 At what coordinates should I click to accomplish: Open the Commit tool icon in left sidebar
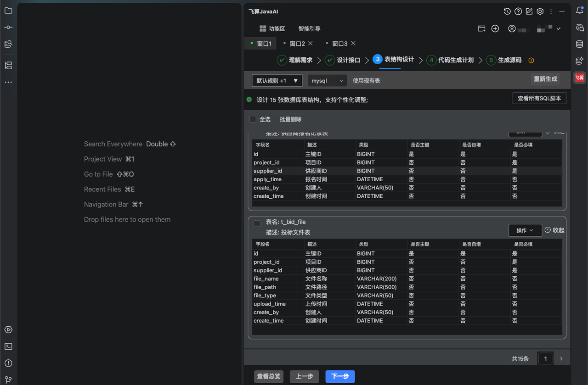8,28
